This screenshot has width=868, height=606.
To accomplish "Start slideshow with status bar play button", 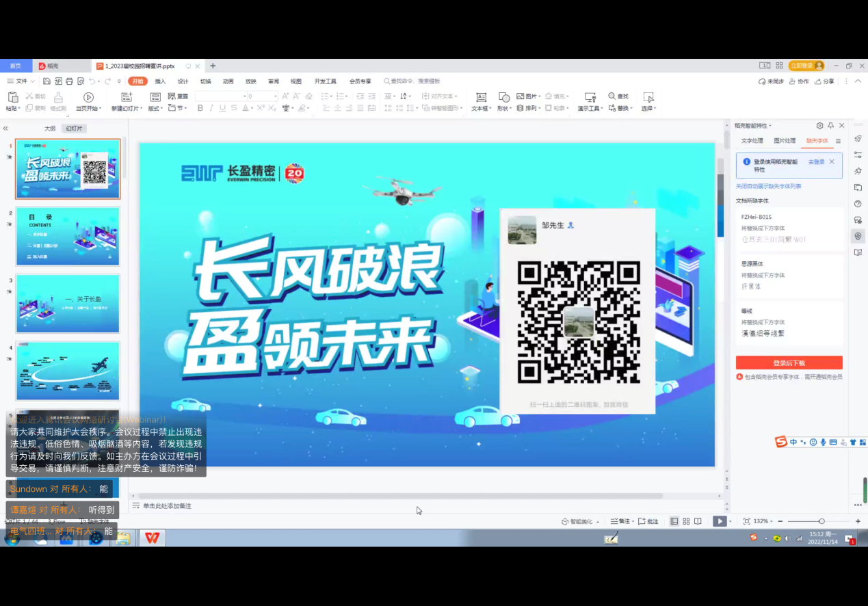I will click(719, 521).
